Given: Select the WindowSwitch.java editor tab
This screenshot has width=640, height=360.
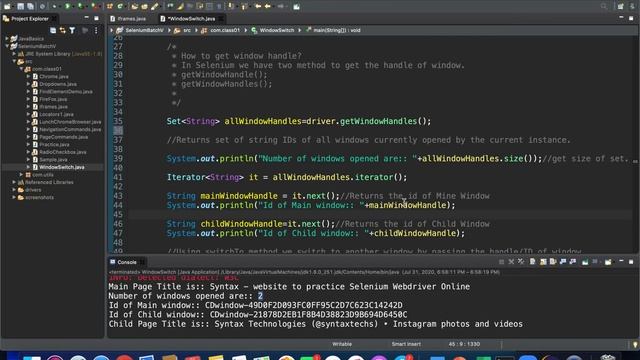Looking at the screenshot, I should coord(191,19).
